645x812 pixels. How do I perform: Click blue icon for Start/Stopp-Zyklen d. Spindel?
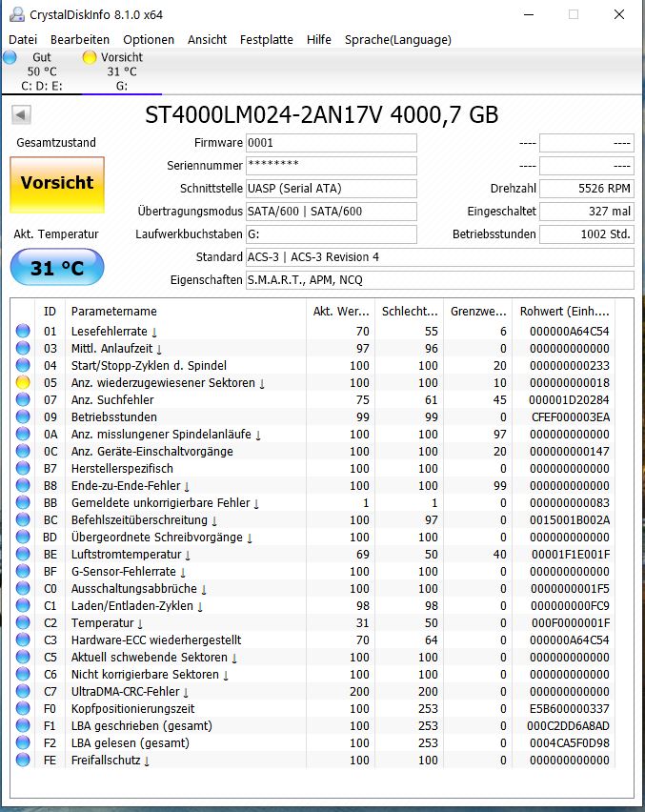click(23, 365)
